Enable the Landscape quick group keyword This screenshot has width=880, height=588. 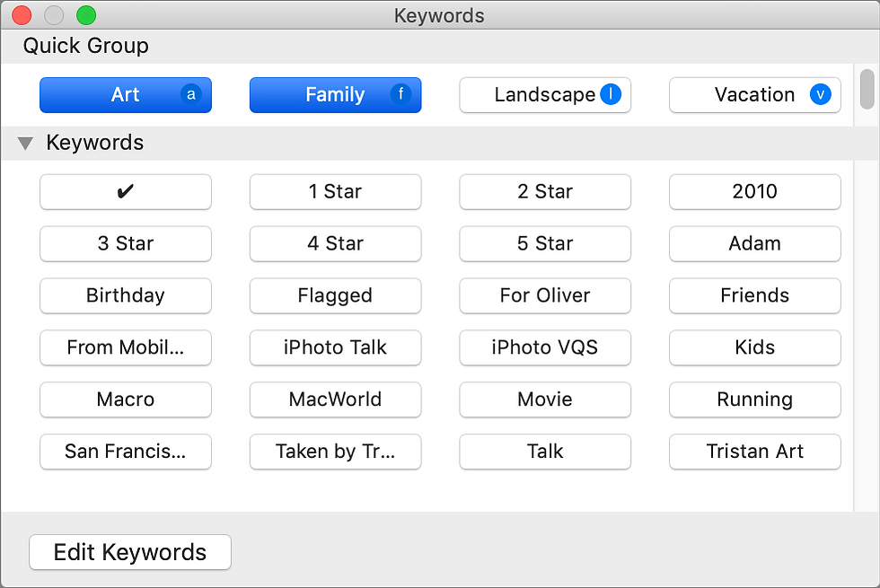coord(545,95)
